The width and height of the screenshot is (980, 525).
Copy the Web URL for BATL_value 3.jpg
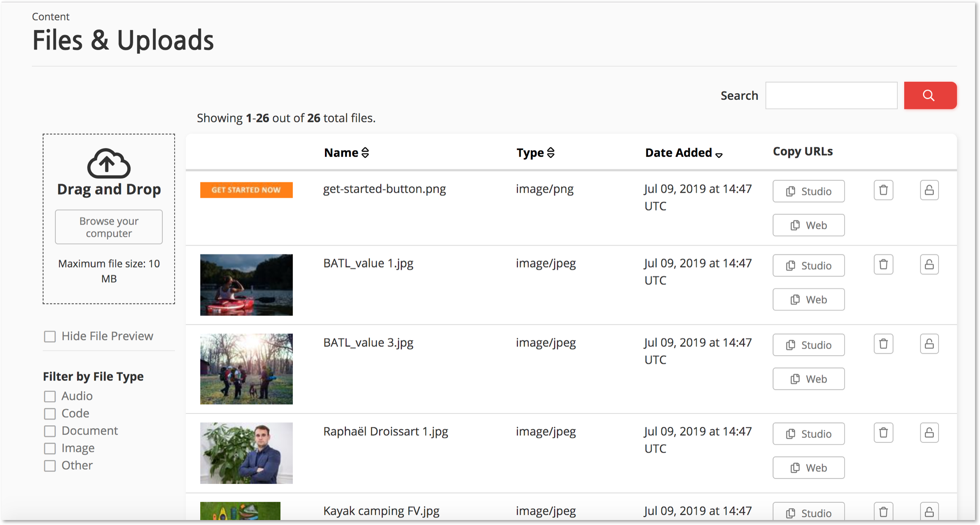click(x=808, y=378)
